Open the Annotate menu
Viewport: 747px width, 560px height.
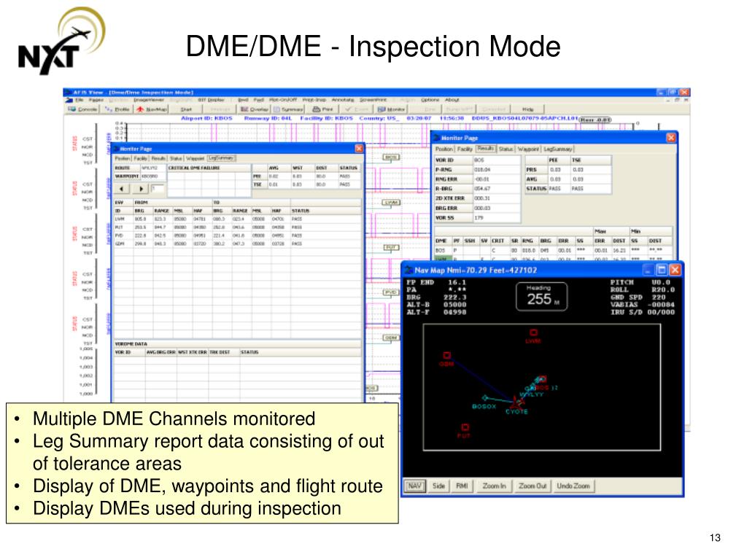343,100
